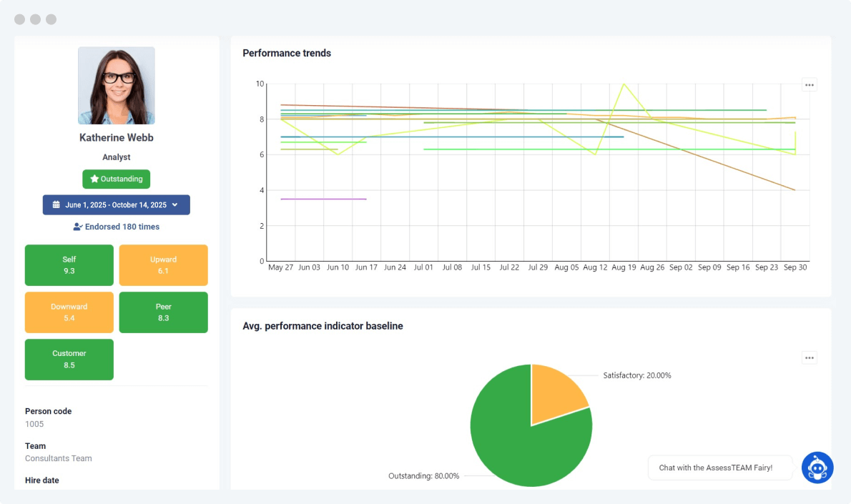Open the Performance trends options menu (ellipsis)
The width and height of the screenshot is (851, 504).
coord(809,84)
